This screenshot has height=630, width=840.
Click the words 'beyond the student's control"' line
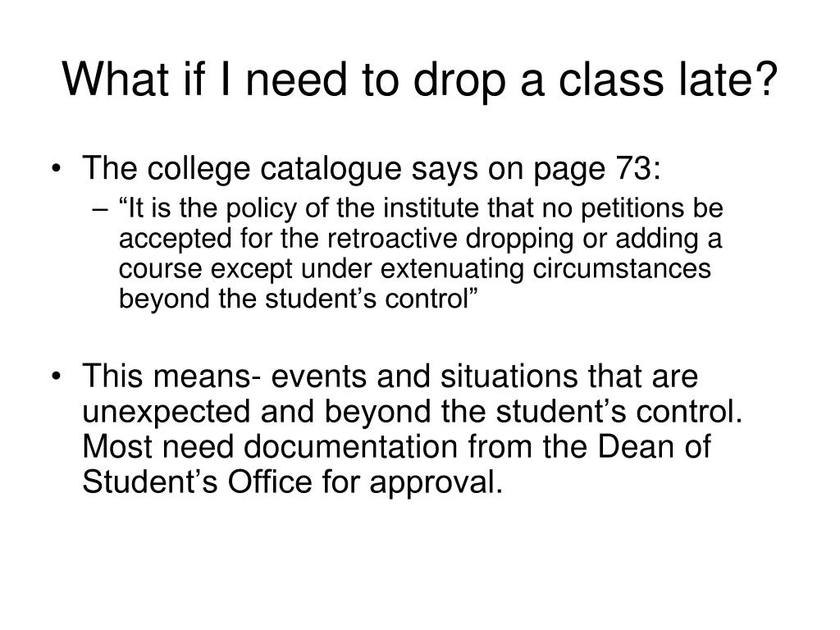click(298, 299)
